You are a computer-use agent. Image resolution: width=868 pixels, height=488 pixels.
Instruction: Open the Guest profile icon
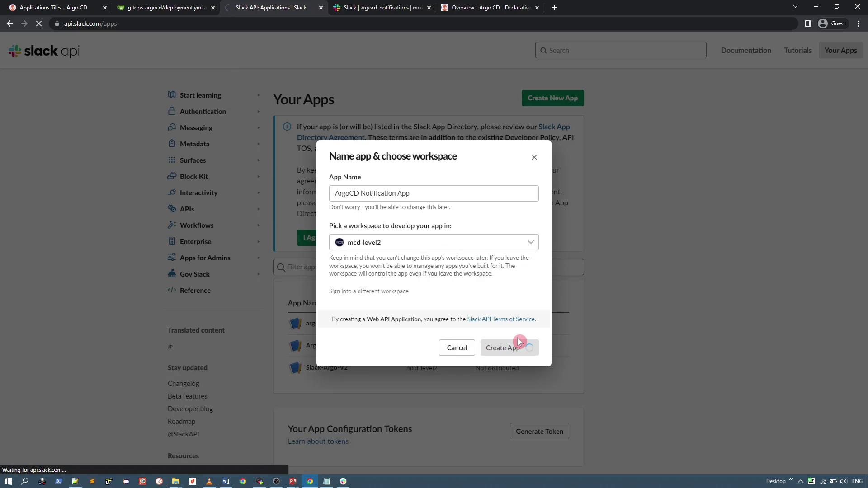pos(823,23)
